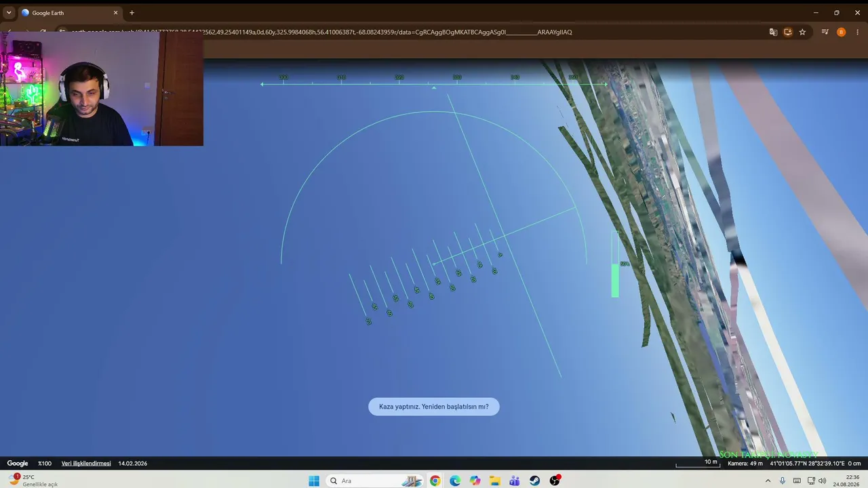The width and height of the screenshot is (868, 488).
Task: Open the volume control in tray
Action: pos(823,481)
